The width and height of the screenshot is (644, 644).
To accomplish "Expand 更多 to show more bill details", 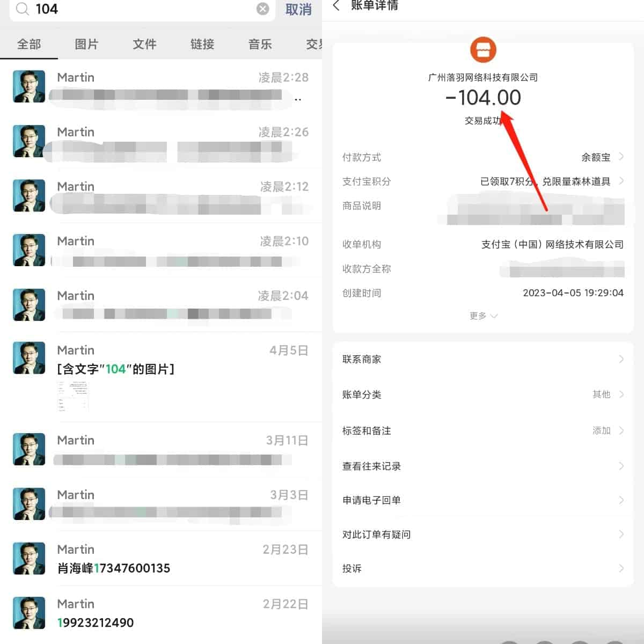I will tap(483, 316).
